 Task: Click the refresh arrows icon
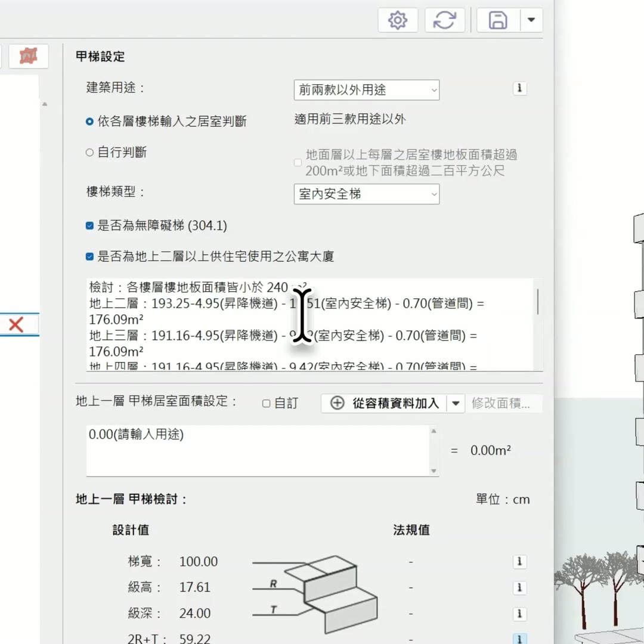[445, 20]
